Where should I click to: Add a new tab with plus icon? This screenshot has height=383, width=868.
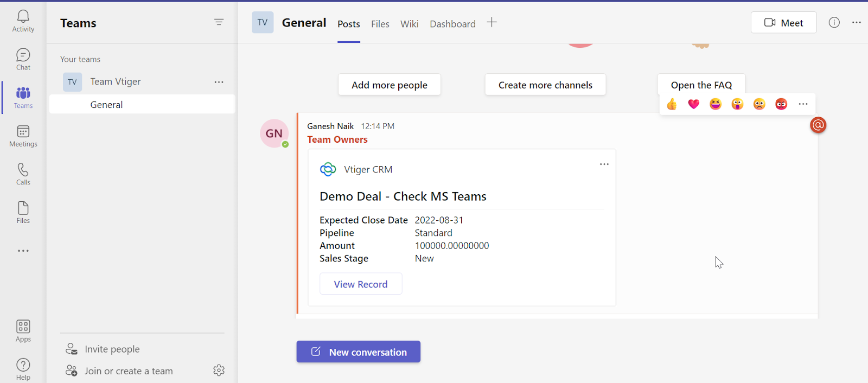492,22
